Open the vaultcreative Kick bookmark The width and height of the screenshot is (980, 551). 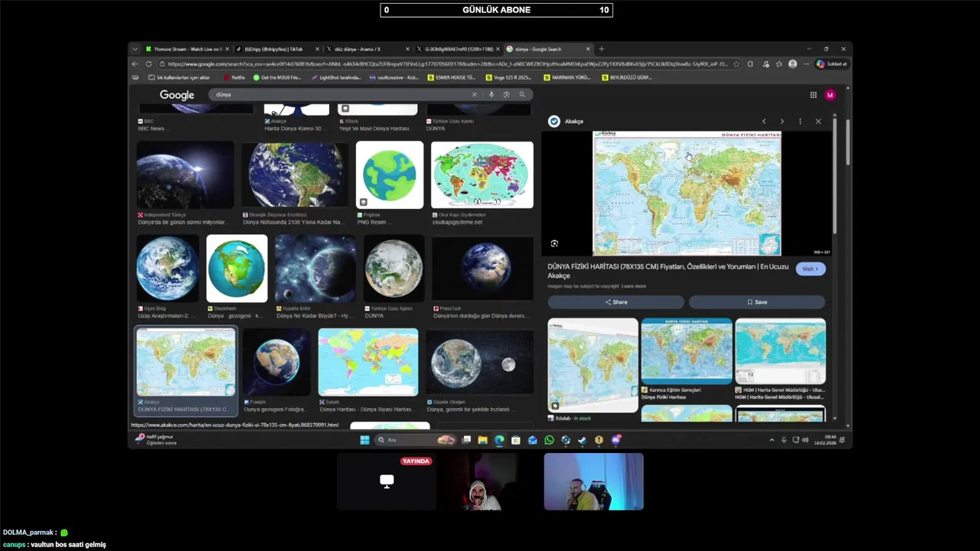coord(394,77)
